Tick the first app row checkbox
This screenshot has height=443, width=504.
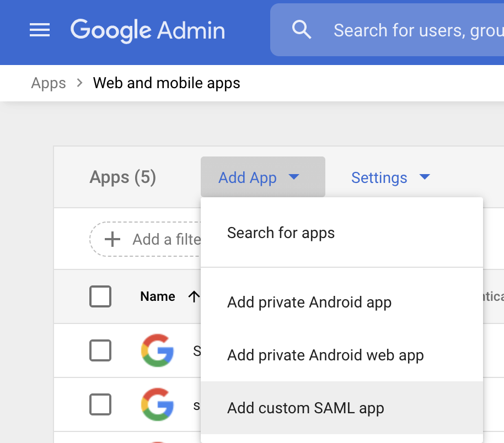100,350
